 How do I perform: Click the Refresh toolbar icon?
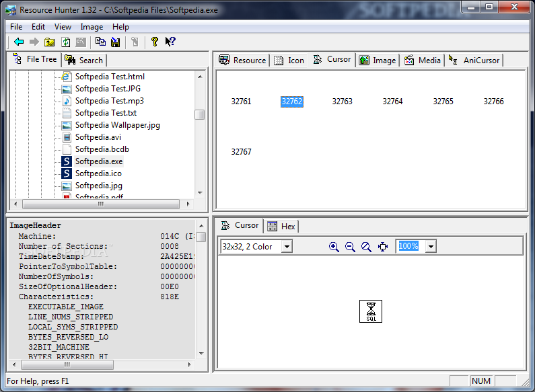[x=65, y=42]
